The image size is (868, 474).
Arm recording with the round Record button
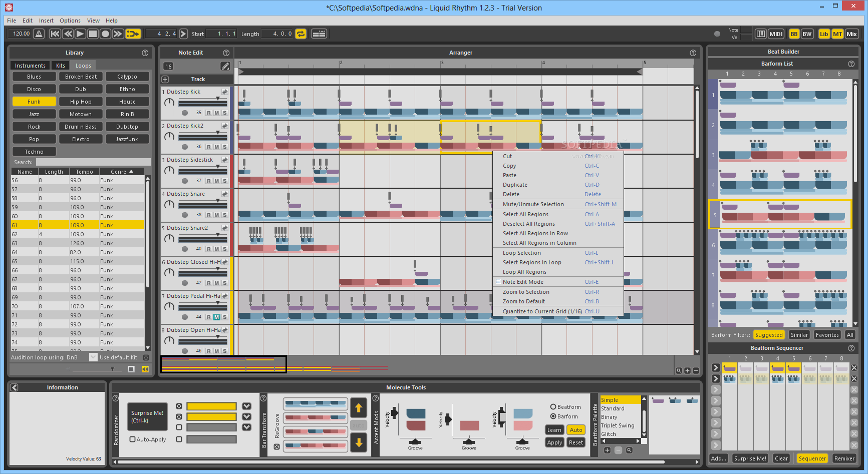[x=105, y=34]
